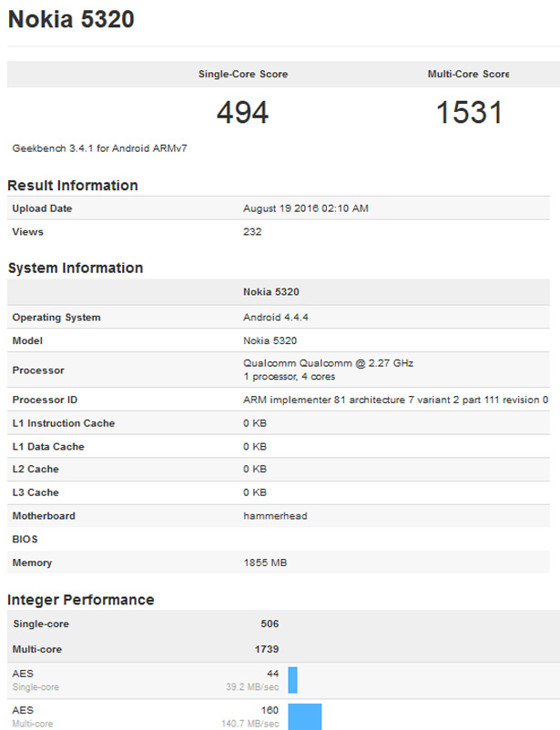The width and height of the screenshot is (560, 730).
Task: Select the Upload Date label
Action: 42,208
